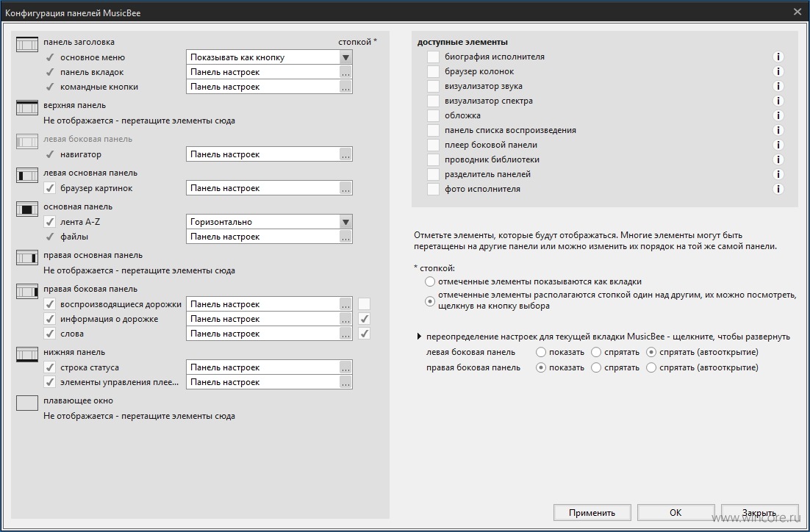
Task: Toggle информация о дорожке element checkbox
Action: point(49,319)
